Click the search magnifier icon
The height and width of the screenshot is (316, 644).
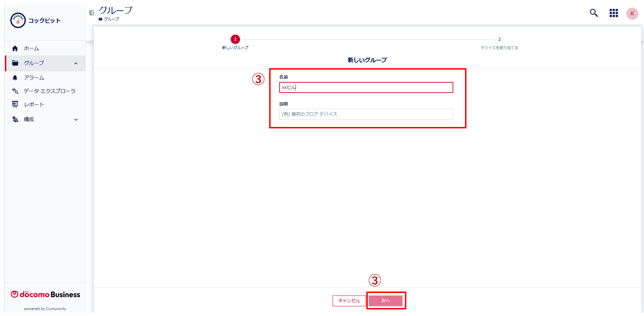(x=594, y=13)
